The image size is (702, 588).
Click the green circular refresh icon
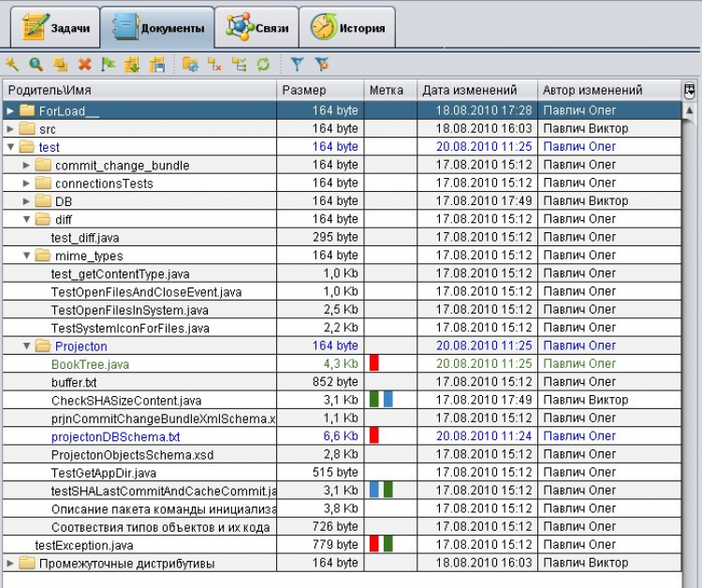click(x=263, y=64)
